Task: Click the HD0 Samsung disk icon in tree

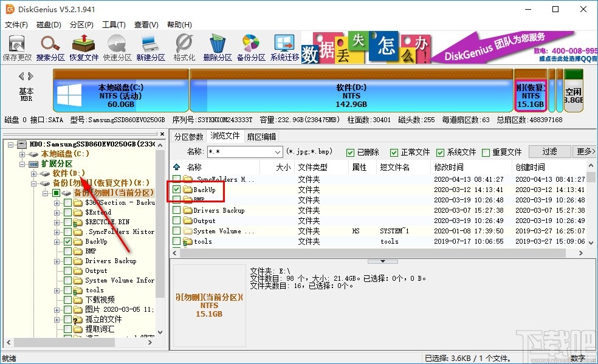Action: tap(22, 144)
